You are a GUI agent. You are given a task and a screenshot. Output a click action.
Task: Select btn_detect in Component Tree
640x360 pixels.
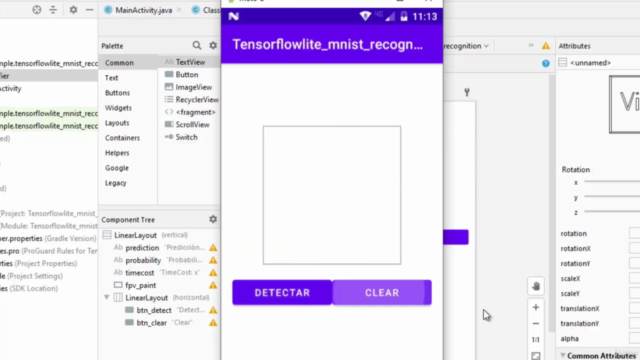click(x=154, y=310)
